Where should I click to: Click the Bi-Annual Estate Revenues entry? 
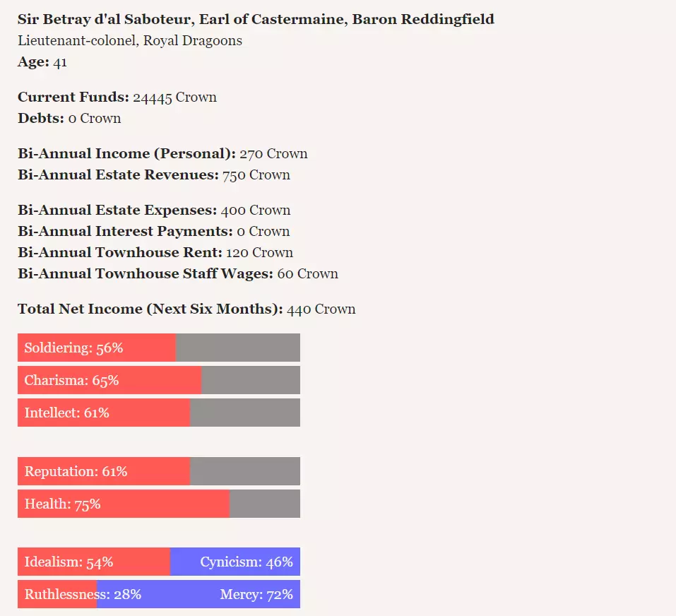click(154, 174)
